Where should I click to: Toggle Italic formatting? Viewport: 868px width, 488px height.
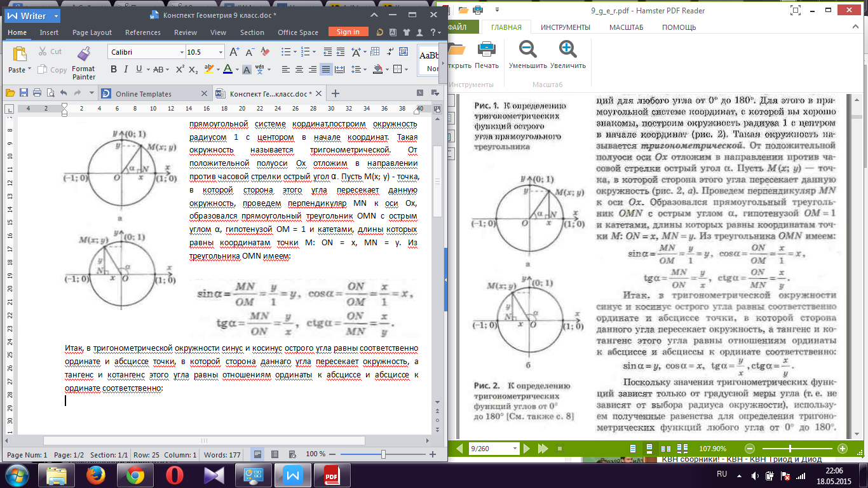(x=126, y=69)
